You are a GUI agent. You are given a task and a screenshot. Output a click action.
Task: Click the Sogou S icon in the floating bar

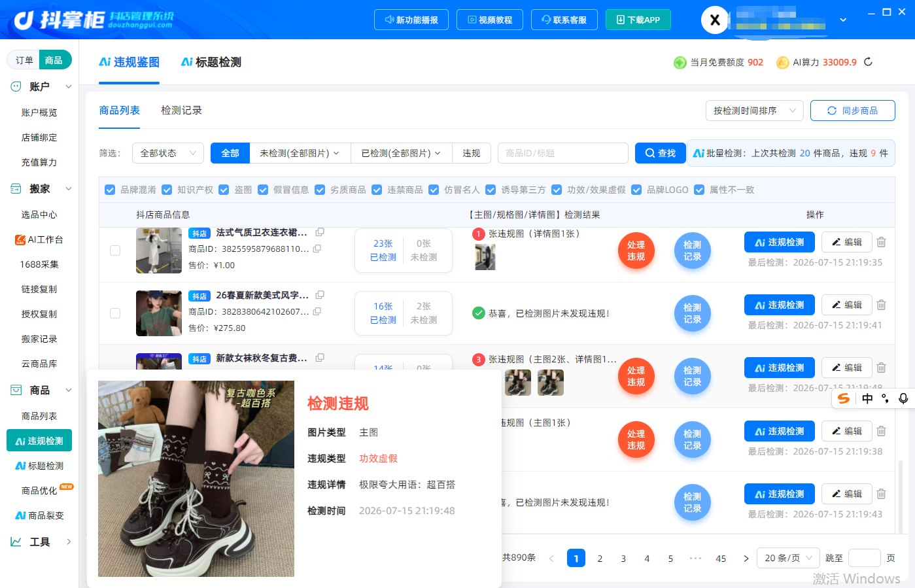(844, 398)
